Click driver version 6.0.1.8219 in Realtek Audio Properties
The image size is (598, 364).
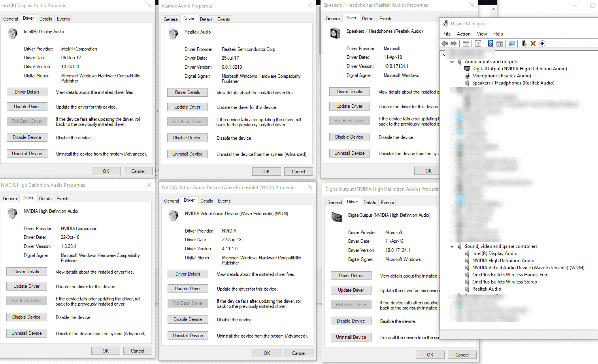pos(232,67)
